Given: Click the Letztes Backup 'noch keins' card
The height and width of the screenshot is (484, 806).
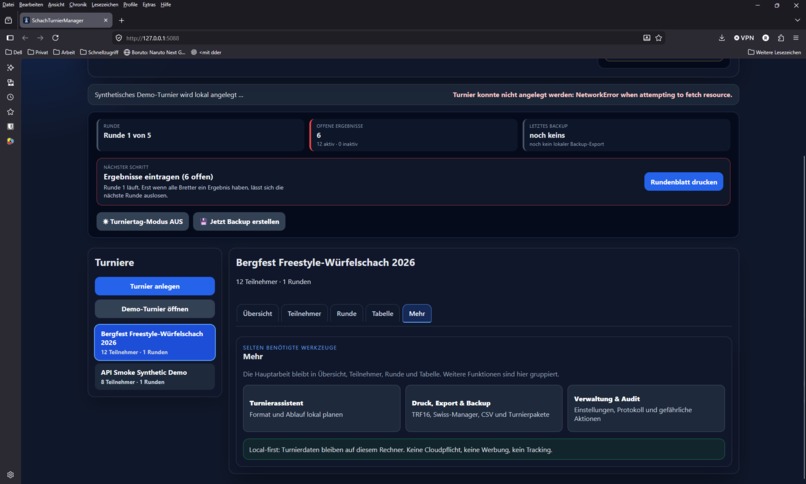Looking at the screenshot, I should tap(626, 135).
